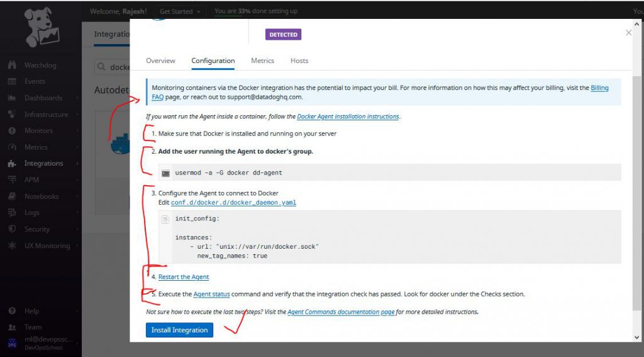This screenshot has height=357, width=644.
Task: Switch to the Overview tab
Action: click(160, 61)
